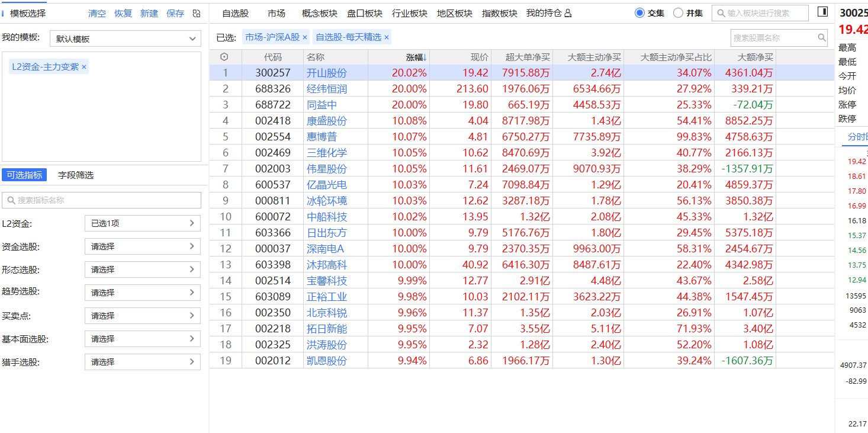The height and width of the screenshot is (433, 868).
Task: Switch to the 可选指标 tab
Action: [x=24, y=175]
